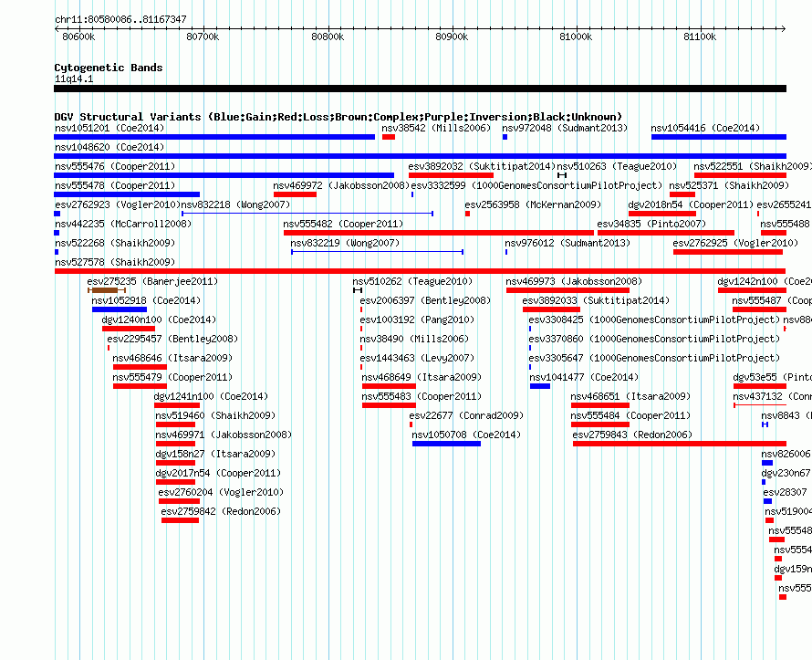Click the nsv1051201 (Coe2014) variant label
Image resolution: width=812 pixels, height=660 pixels.
point(109,128)
